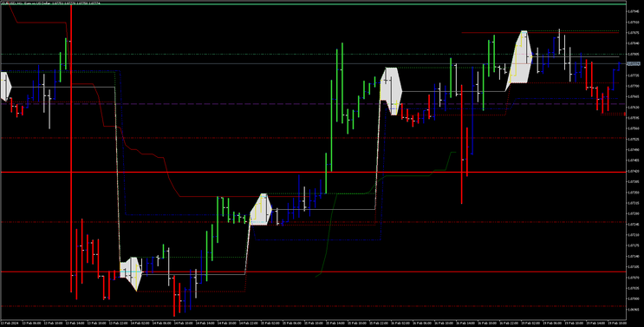Click the white session shape near 15 Feb 02:00
The image size is (644, 327).
click(261, 210)
